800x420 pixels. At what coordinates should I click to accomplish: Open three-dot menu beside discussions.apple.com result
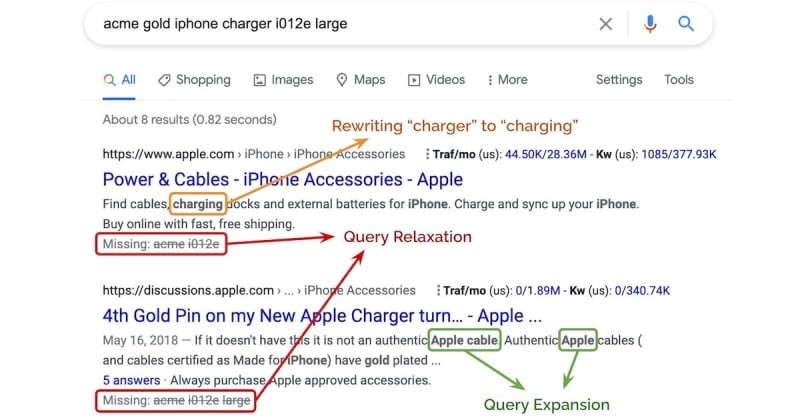(438, 290)
